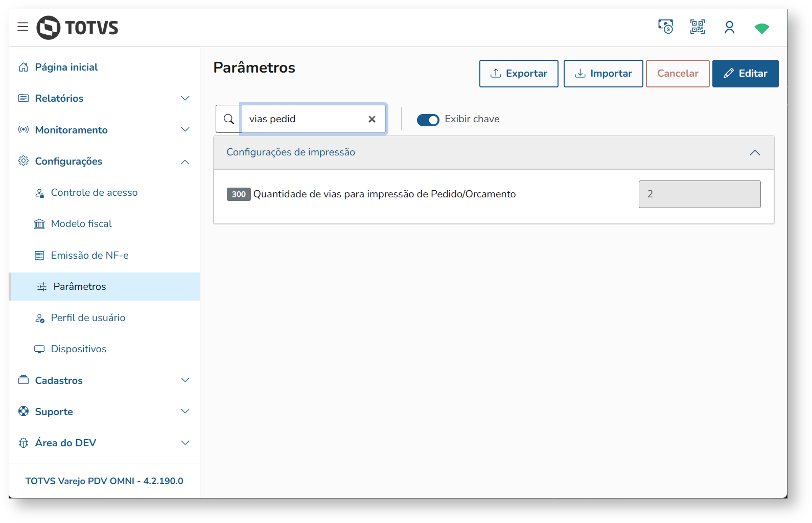Go to Dispositivos in sidebar

point(78,349)
